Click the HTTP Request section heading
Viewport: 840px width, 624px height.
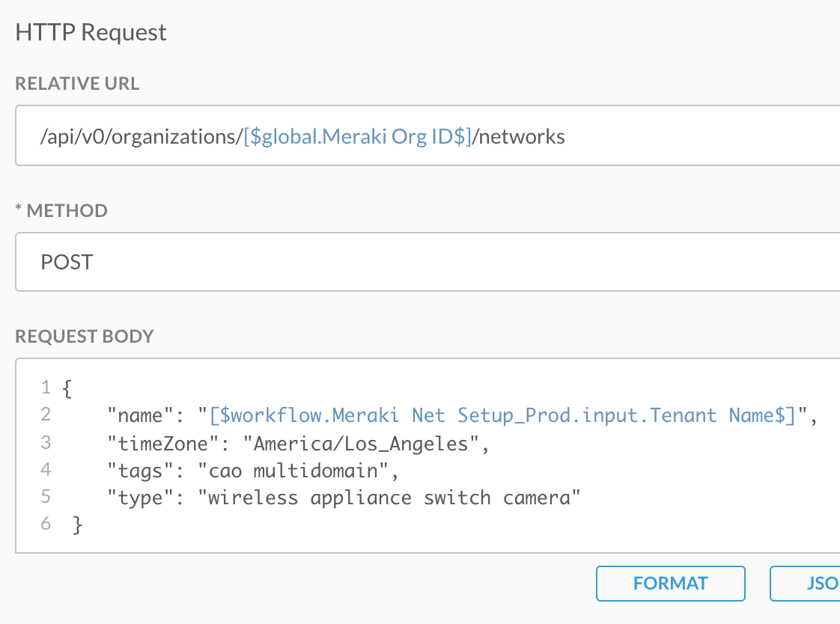91,32
